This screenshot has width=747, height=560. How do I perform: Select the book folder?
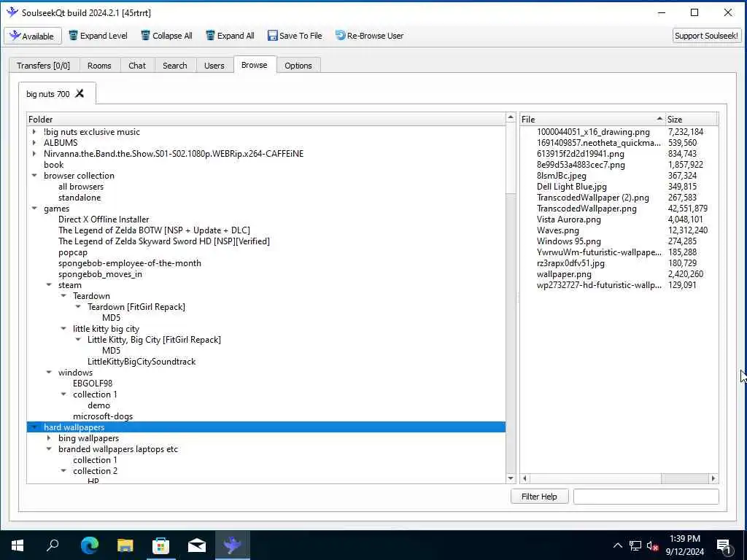click(53, 165)
